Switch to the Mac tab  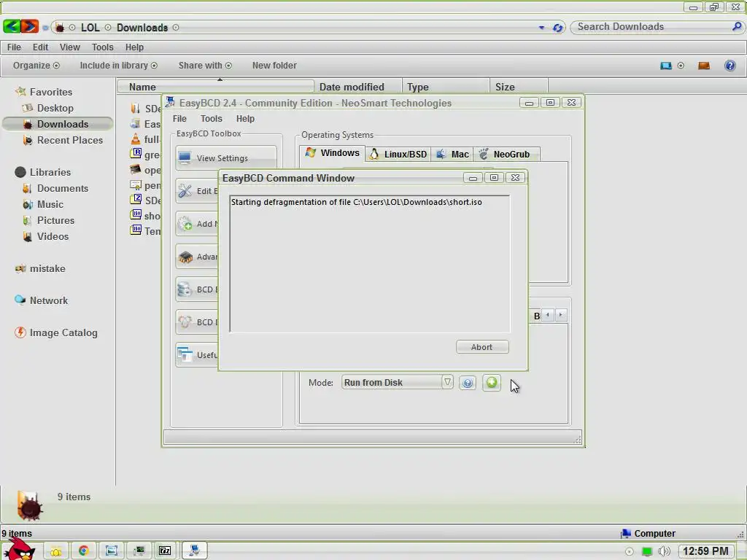(x=452, y=154)
